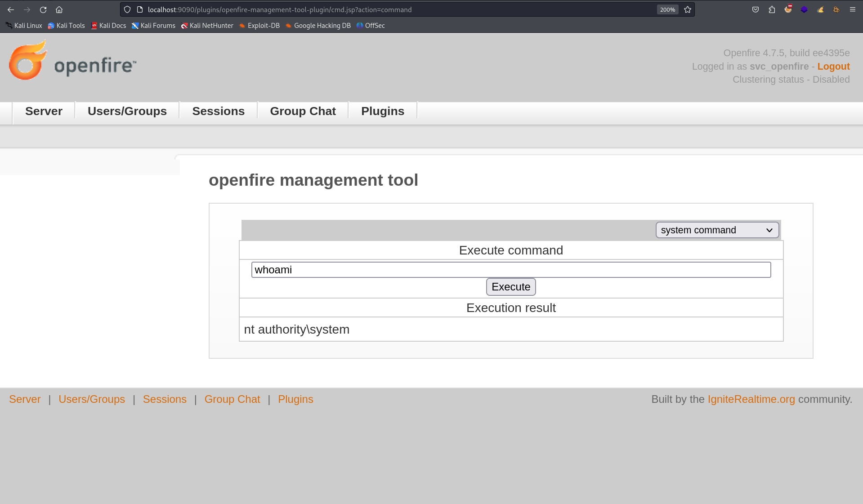
Task: Log out via the Logout link
Action: pos(833,67)
